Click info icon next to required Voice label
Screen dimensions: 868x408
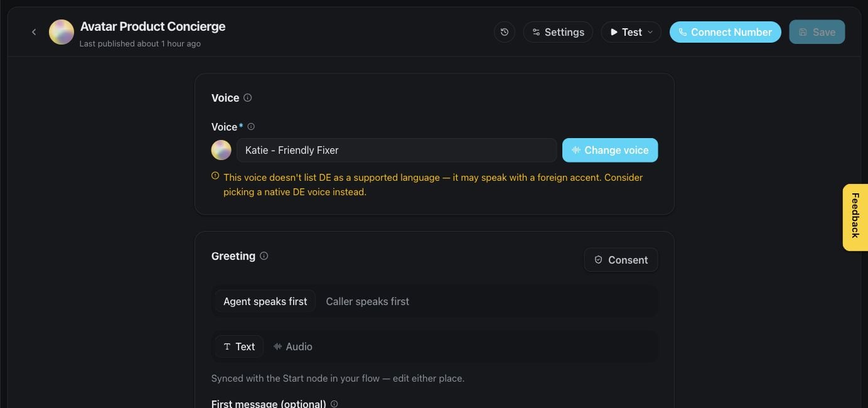[x=251, y=127]
